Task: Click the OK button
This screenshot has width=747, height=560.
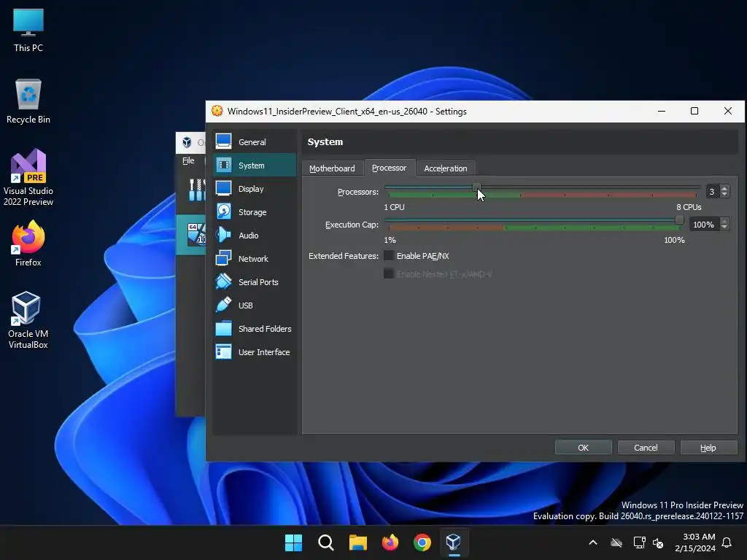Action: point(583,448)
